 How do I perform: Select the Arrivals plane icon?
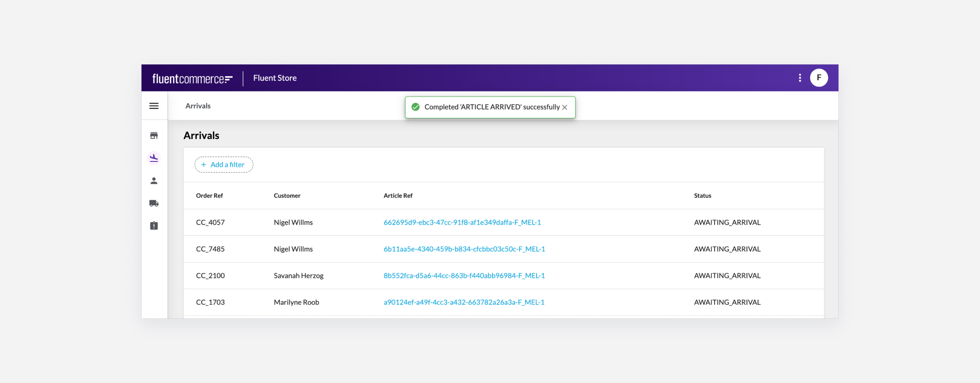click(x=154, y=158)
